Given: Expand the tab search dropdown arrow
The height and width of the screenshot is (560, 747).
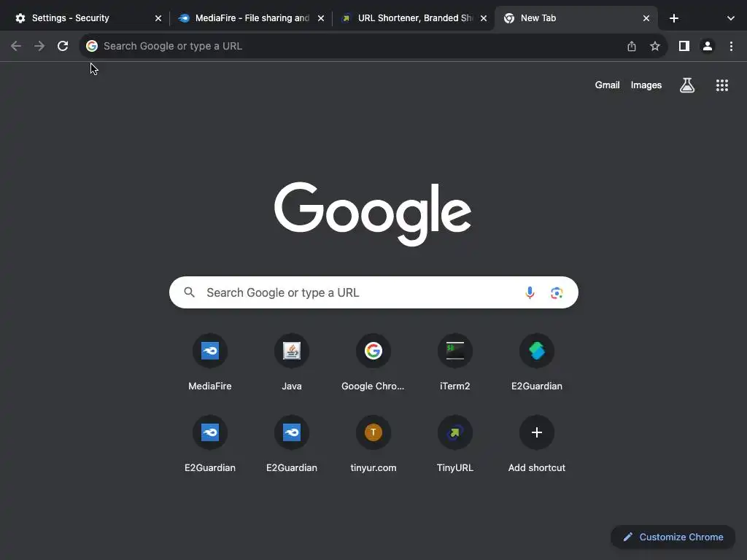Looking at the screenshot, I should click(x=731, y=18).
